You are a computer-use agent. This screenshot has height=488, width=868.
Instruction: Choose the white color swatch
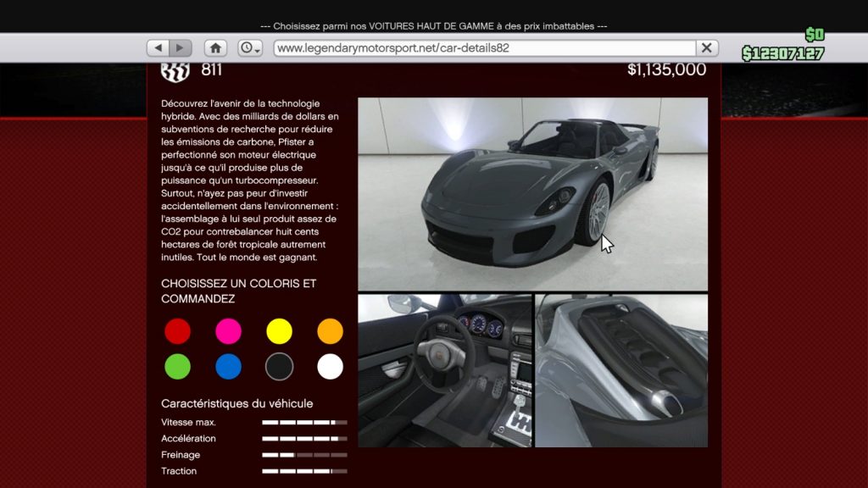331,367
